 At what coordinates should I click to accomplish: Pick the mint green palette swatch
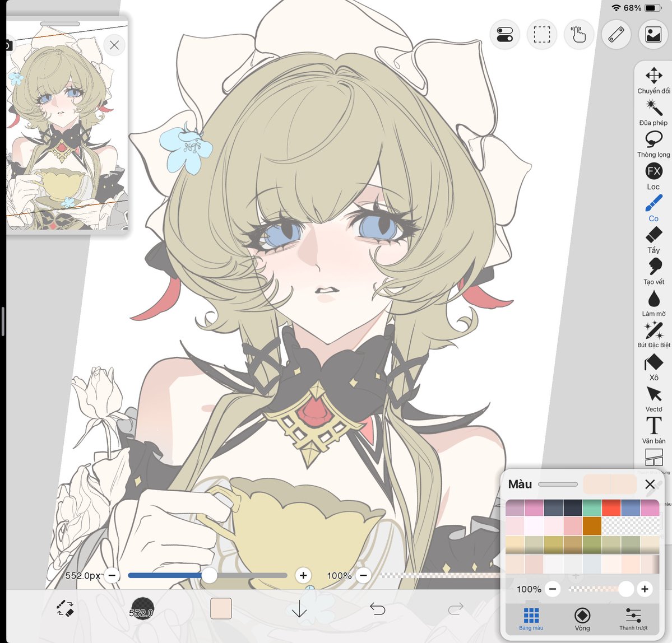coord(592,507)
